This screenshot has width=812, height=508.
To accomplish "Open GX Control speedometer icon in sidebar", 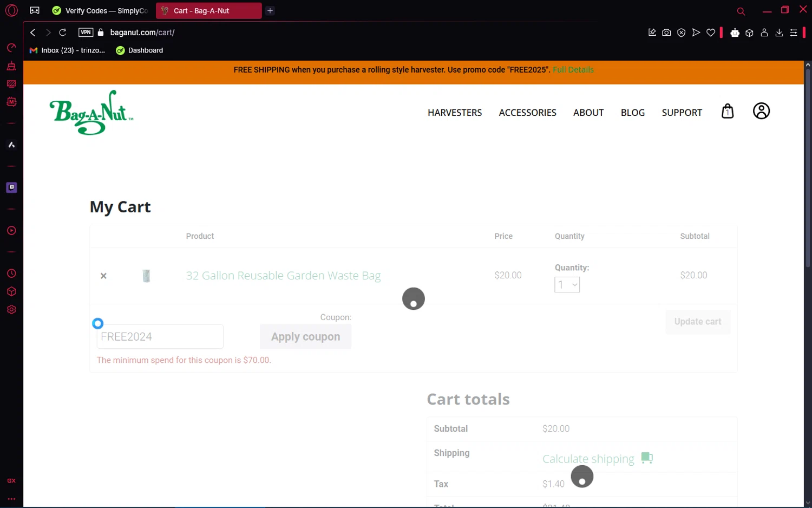I will pyautogui.click(x=11, y=48).
